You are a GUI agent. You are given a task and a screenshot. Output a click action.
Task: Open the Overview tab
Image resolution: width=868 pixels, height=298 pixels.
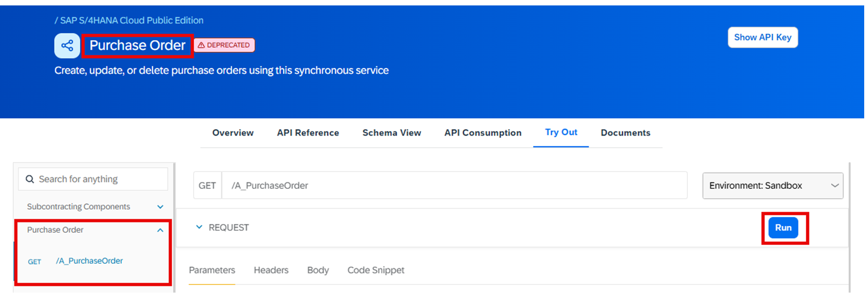pyautogui.click(x=233, y=132)
